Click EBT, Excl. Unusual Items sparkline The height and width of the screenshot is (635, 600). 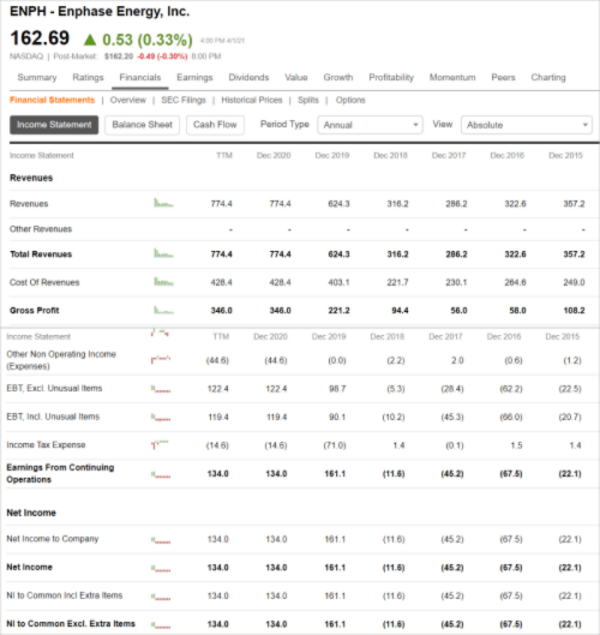pyautogui.click(x=161, y=389)
